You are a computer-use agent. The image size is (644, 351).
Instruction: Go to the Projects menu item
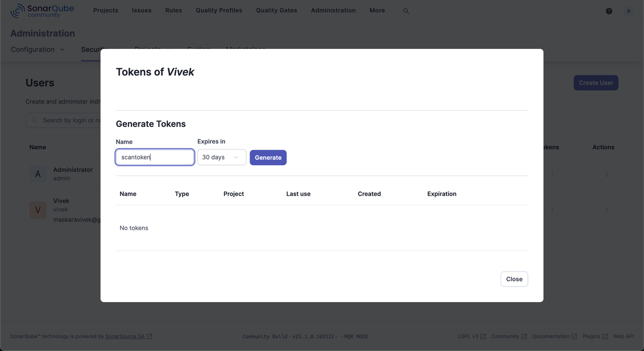106,10
